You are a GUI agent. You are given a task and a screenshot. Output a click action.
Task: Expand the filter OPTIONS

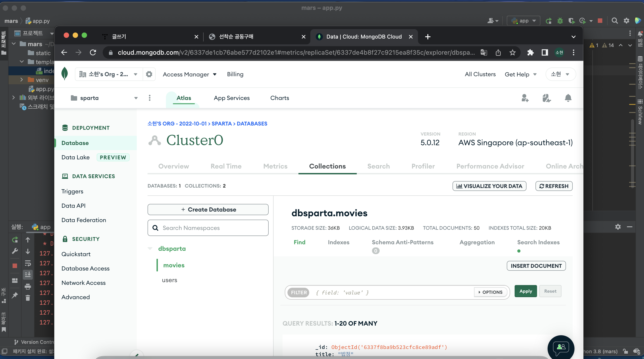tap(490, 292)
